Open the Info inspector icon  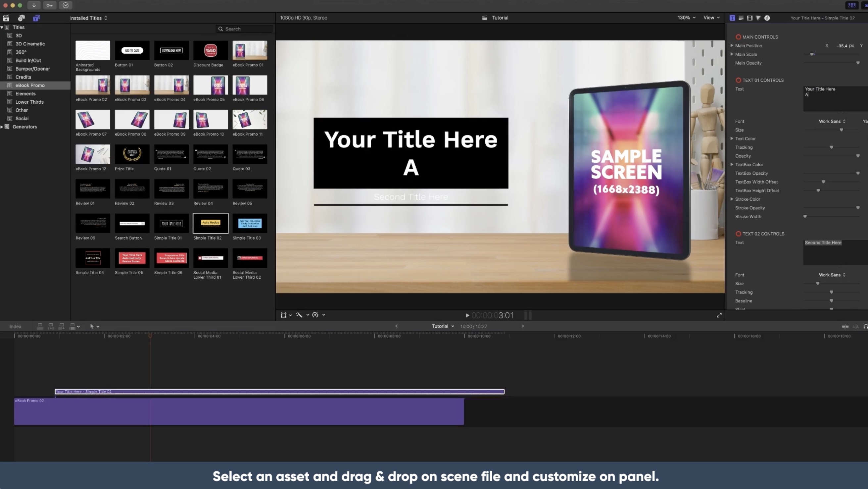[x=767, y=18]
